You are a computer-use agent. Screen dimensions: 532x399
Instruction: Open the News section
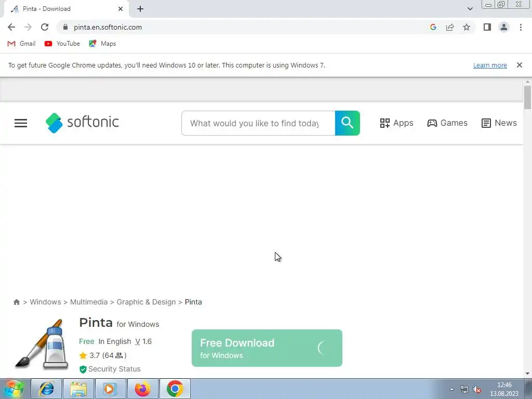(x=499, y=123)
